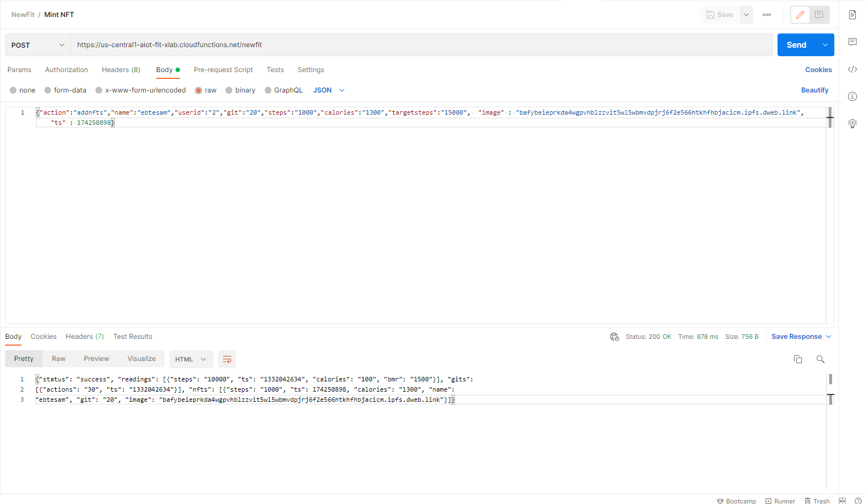The height and width of the screenshot is (504, 865).
Task: Send the POST request
Action: 796,45
